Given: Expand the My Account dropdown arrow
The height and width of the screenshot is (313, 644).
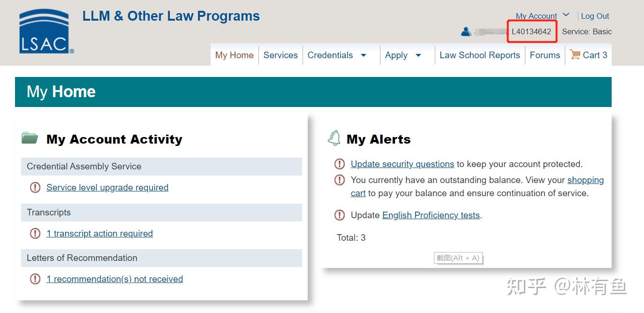Looking at the screenshot, I should tap(566, 15).
